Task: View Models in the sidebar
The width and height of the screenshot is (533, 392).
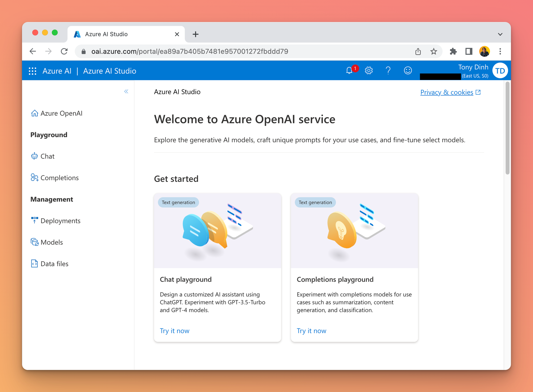Action: point(51,242)
